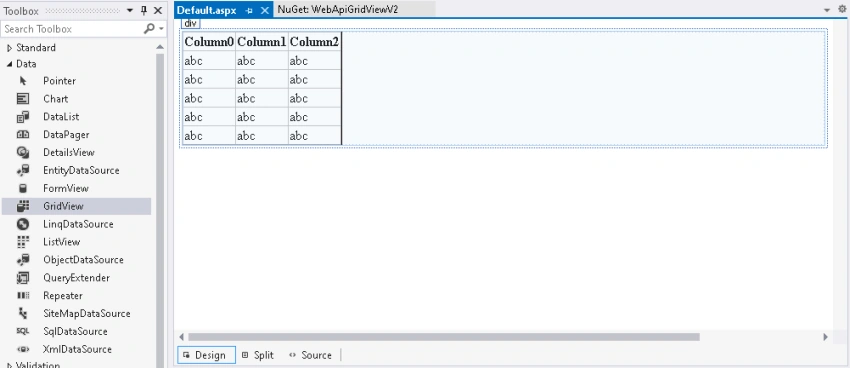The width and height of the screenshot is (850, 368).
Task: Choose the DataPager control icon
Action: coord(23,134)
